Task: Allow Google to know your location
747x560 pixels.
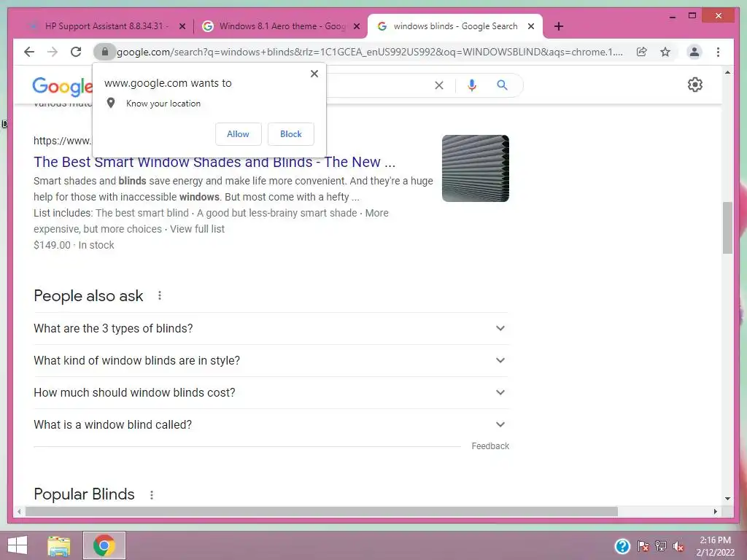Action: [239, 134]
